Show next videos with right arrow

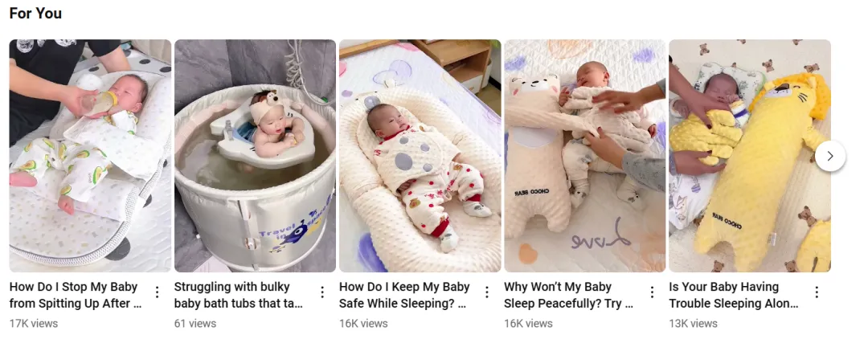coord(829,156)
